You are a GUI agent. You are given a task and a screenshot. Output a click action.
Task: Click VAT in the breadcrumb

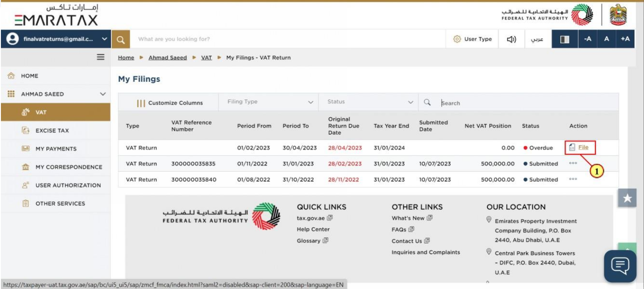206,58
